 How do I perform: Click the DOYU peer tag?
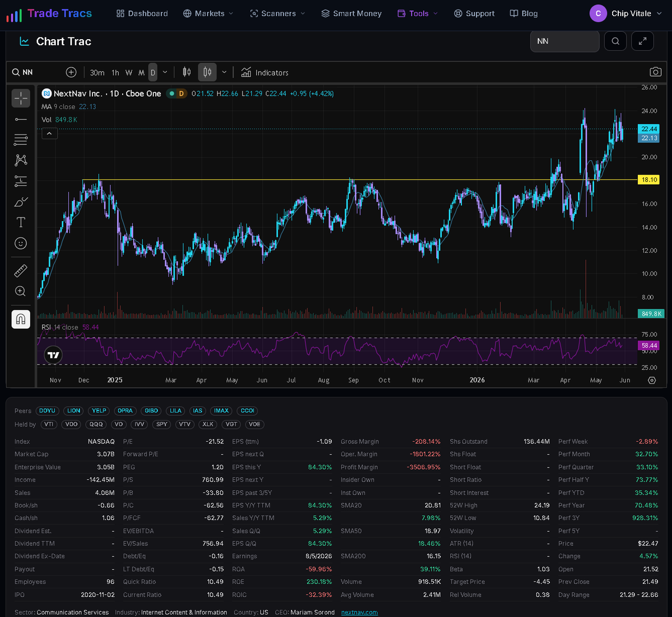pyautogui.click(x=47, y=410)
